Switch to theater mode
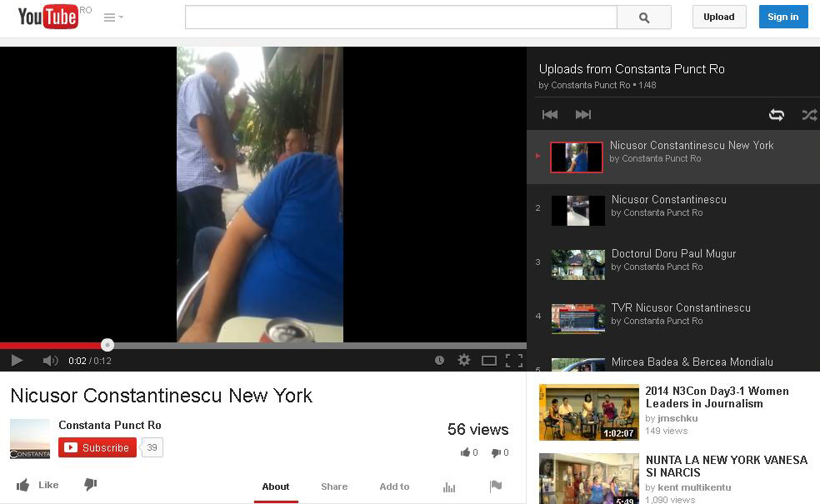 [x=488, y=360]
